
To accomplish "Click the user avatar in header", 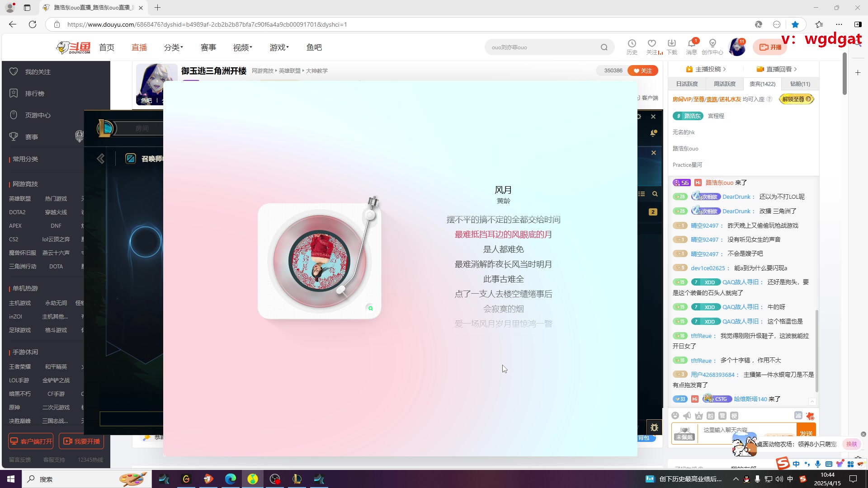I will click(737, 47).
